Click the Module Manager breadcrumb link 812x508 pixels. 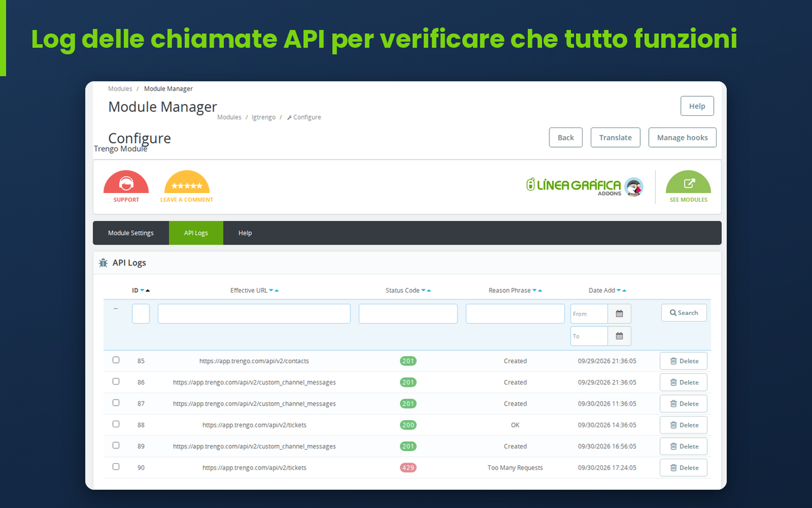point(168,89)
